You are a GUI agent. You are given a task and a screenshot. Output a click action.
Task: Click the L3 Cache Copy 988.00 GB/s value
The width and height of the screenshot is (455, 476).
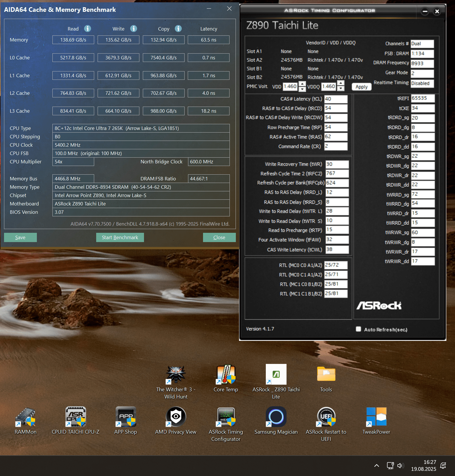(x=164, y=111)
